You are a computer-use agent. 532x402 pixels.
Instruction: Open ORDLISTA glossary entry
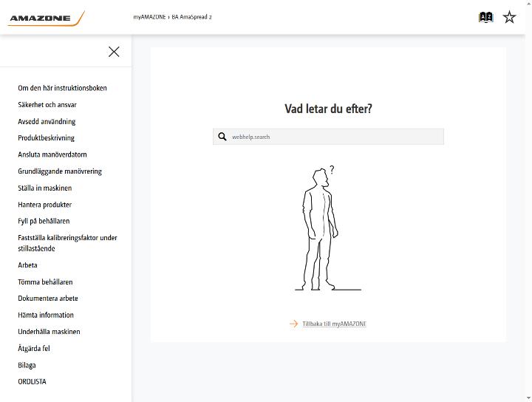[x=32, y=381]
